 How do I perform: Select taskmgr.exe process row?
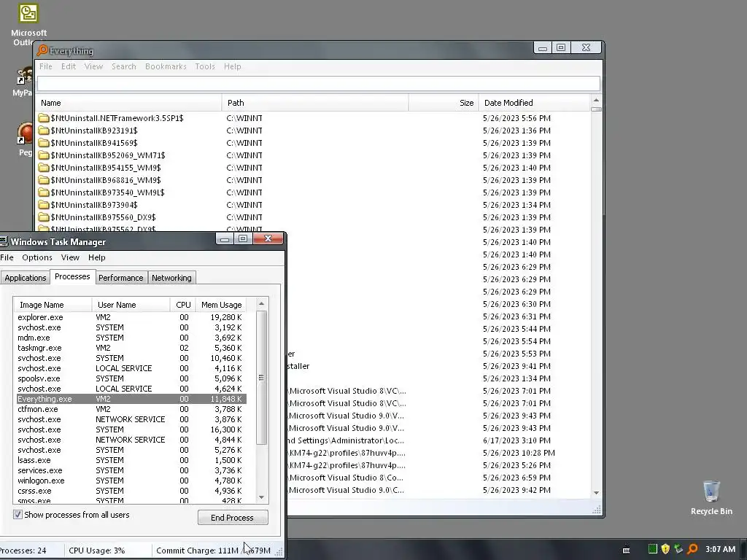131,348
